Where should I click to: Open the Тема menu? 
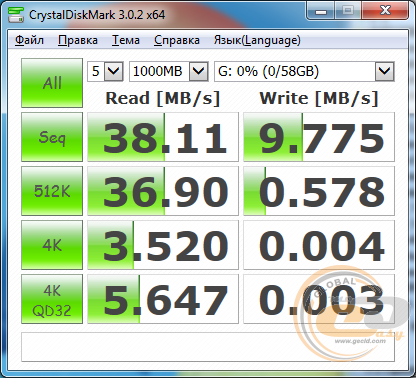125,40
